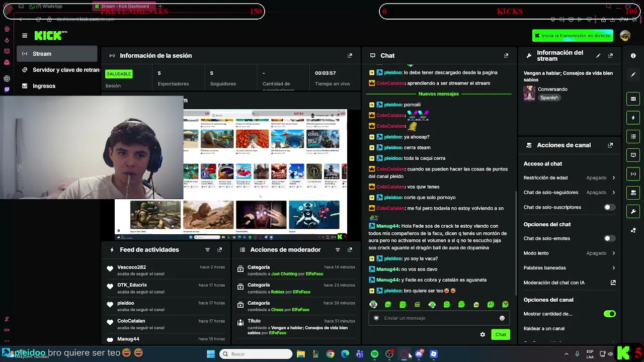Pop out the Acciones de moderador panel
Screen dimensions: 644x362
pos(350,250)
